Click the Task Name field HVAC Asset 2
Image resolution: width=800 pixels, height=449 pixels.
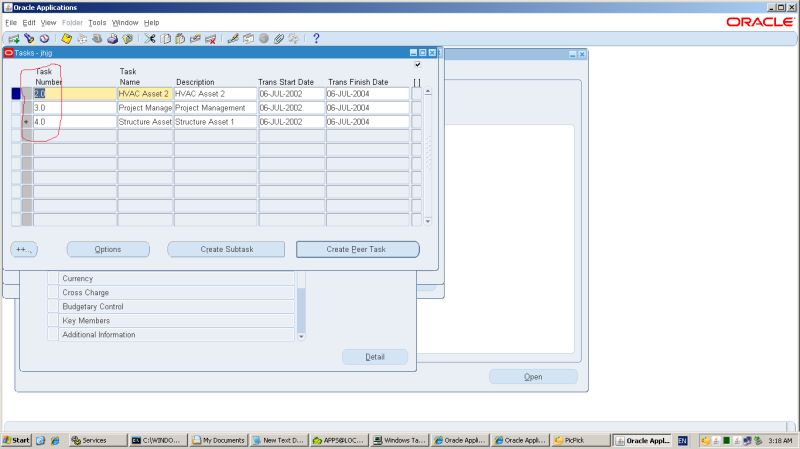tap(145, 94)
